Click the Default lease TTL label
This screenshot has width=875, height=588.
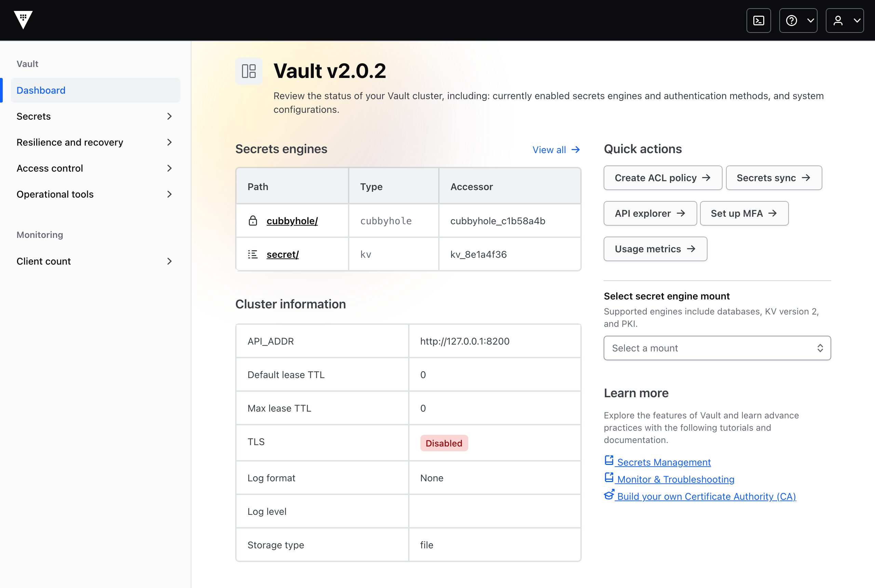coord(286,375)
